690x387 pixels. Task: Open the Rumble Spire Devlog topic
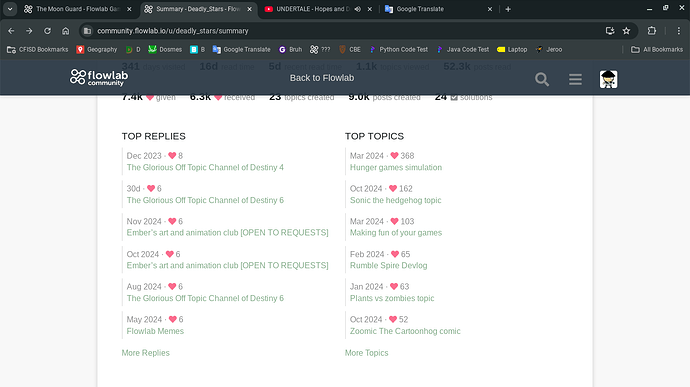388,265
